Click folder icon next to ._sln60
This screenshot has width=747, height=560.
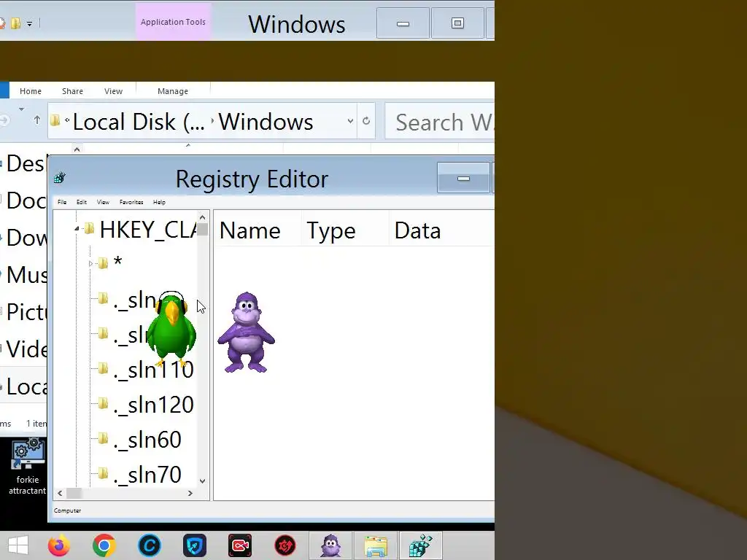tap(103, 438)
